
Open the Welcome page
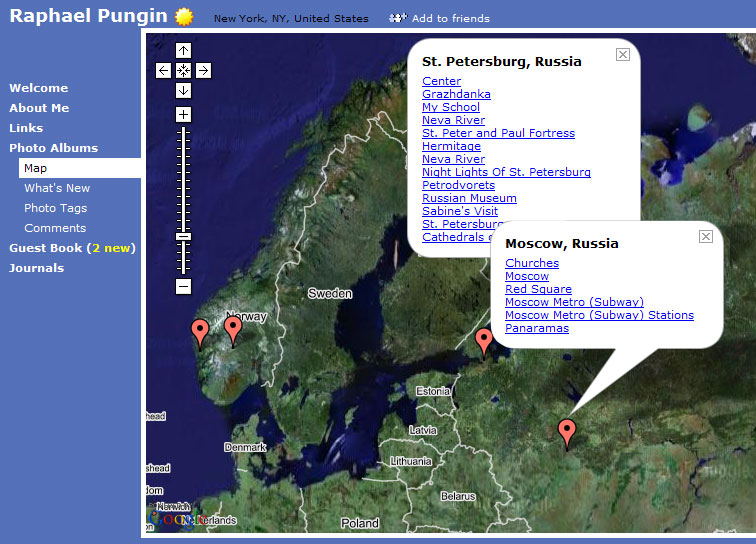(39, 88)
